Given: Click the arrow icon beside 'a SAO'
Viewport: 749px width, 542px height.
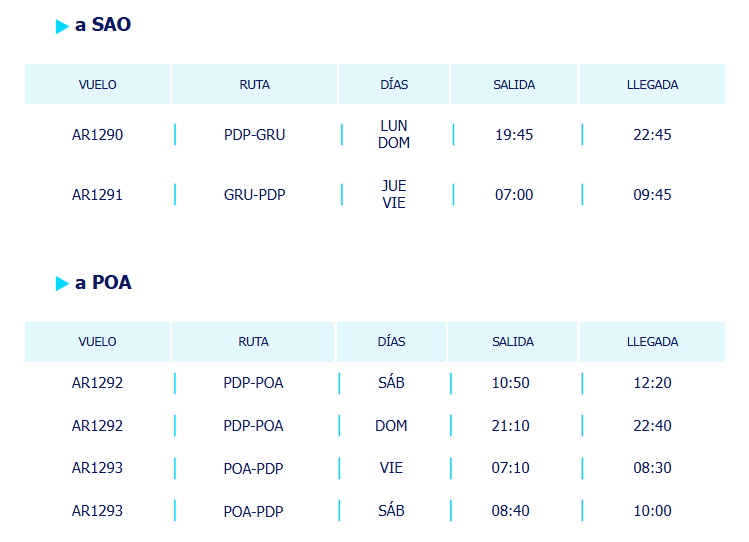Looking at the screenshot, I should click(62, 26).
